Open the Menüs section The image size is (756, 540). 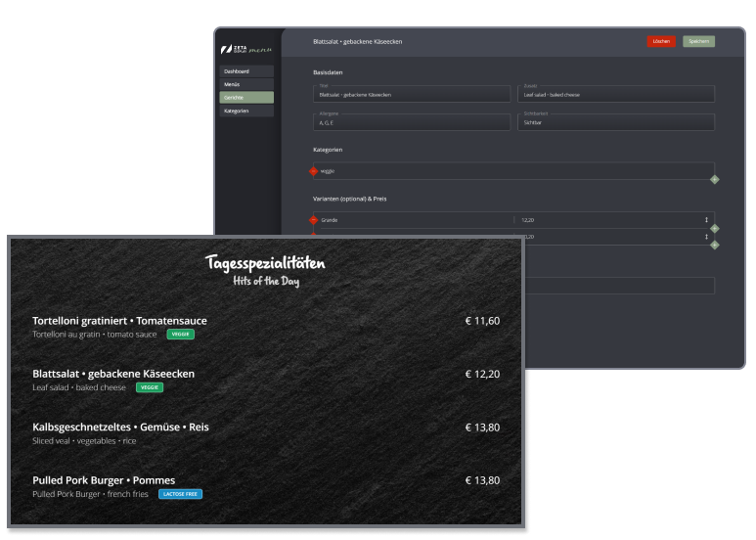coord(246,84)
